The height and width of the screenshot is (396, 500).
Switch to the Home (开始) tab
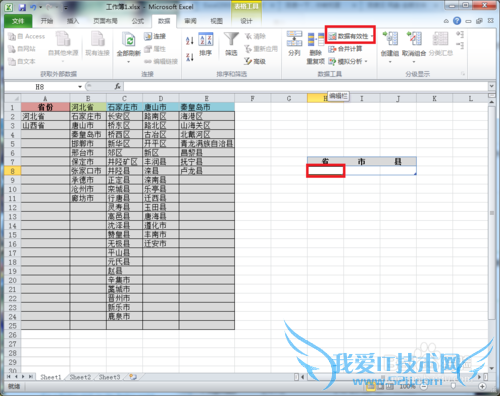[x=47, y=21]
